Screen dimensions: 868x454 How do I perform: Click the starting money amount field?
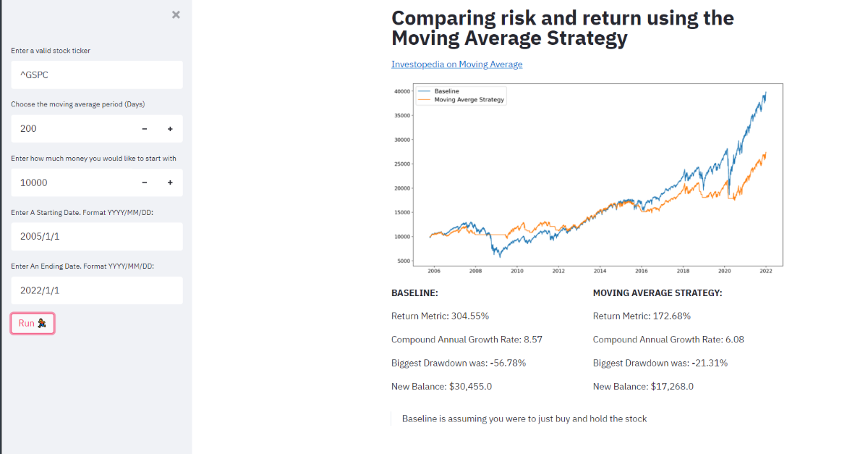point(72,182)
